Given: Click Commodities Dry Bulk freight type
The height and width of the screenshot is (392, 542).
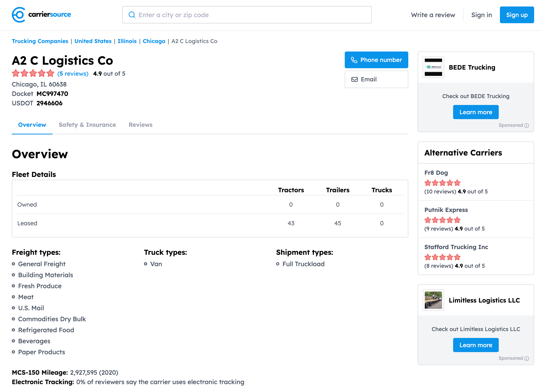Looking at the screenshot, I should click(x=52, y=319).
